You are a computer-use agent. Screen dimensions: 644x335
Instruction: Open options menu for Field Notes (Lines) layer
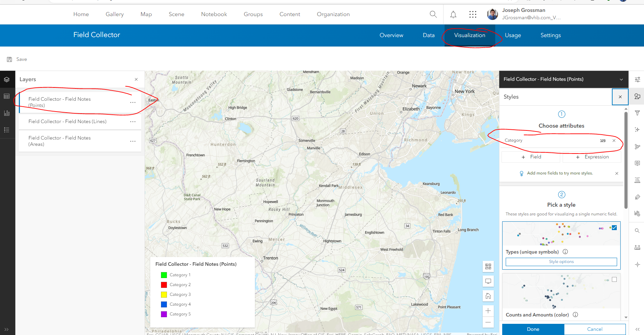pyautogui.click(x=133, y=122)
